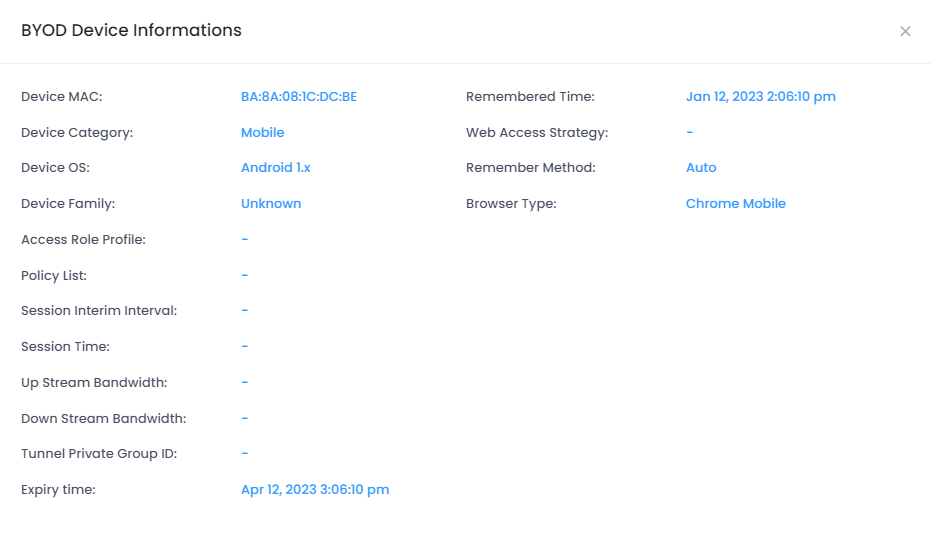This screenshot has width=931, height=536.
Task: Click the Web Access Strategy label
Action: 536,132
